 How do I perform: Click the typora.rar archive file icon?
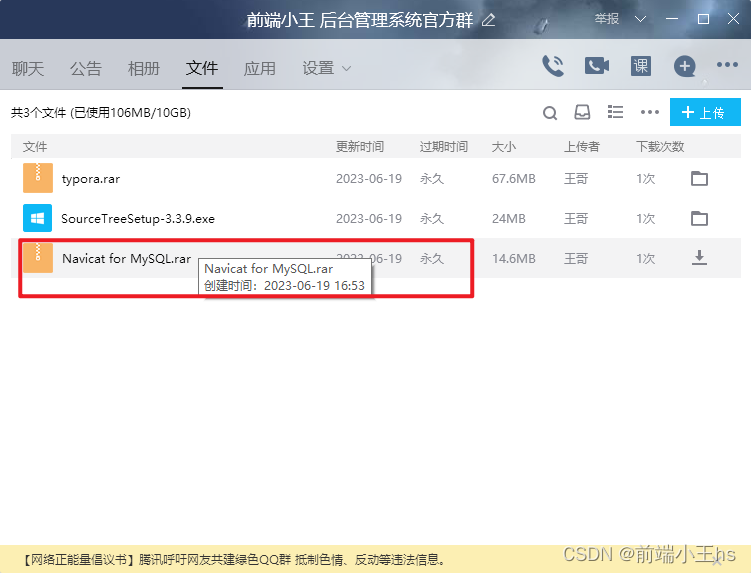[38, 178]
